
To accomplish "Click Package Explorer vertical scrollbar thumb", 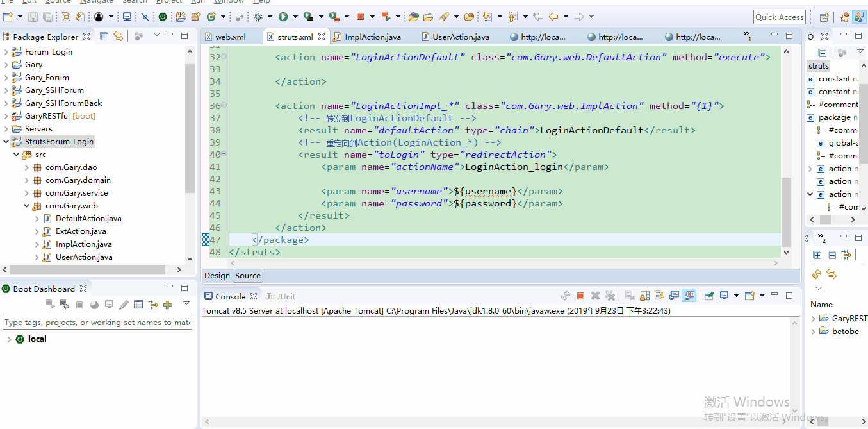I will 190,128.
